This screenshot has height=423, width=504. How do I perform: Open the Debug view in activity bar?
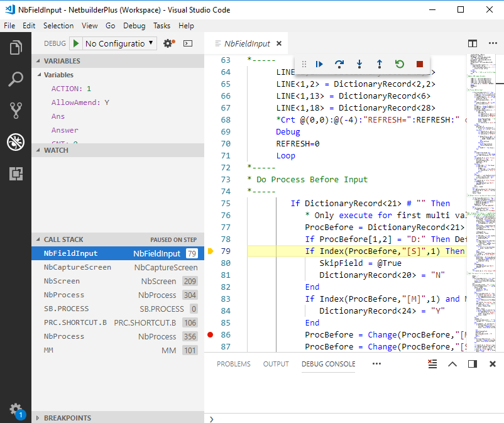click(x=16, y=142)
